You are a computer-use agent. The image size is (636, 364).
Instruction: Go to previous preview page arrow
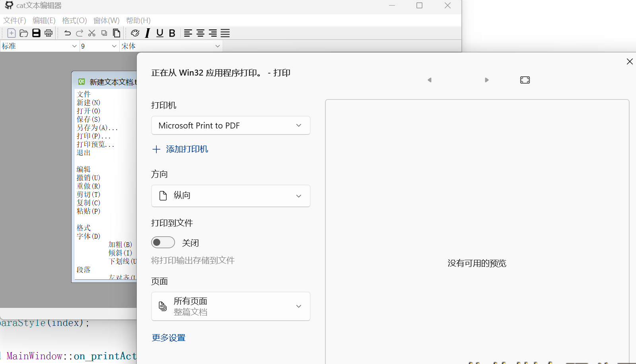pyautogui.click(x=430, y=80)
